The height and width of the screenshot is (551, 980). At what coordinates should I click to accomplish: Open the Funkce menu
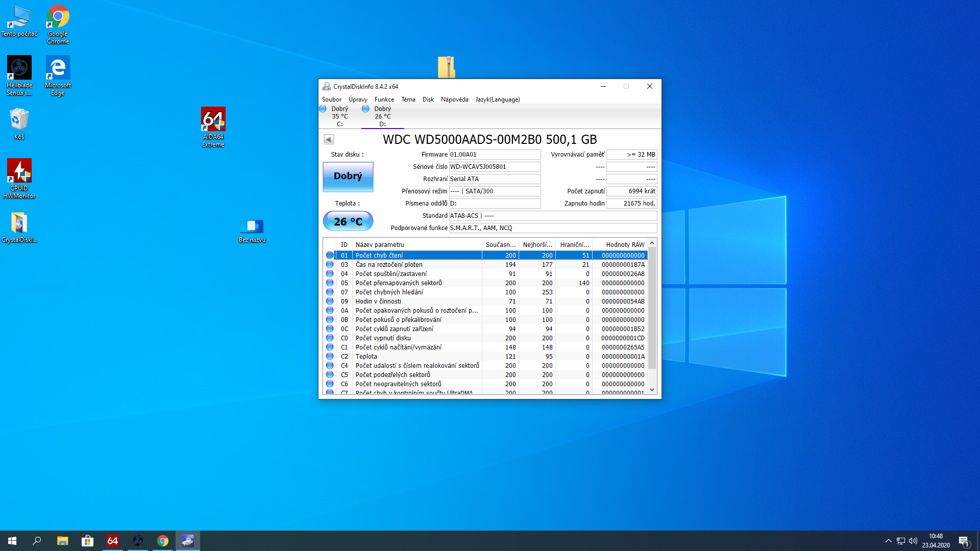click(x=384, y=99)
